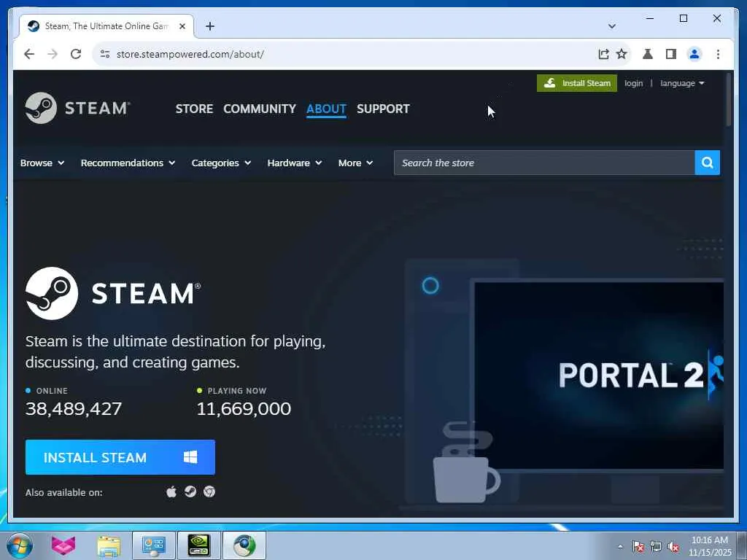The image size is (747, 560).
Task: Click the Apple macOS availability icon
Action: [171, 491]
